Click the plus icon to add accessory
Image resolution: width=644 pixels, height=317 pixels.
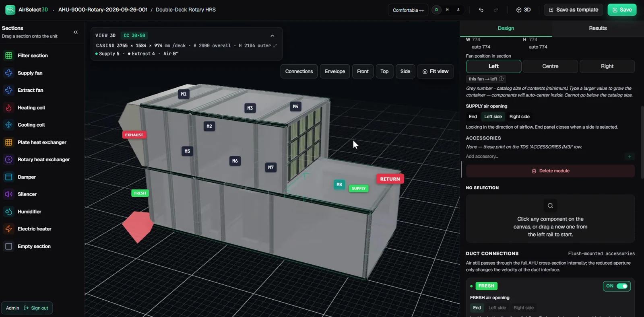630,156
